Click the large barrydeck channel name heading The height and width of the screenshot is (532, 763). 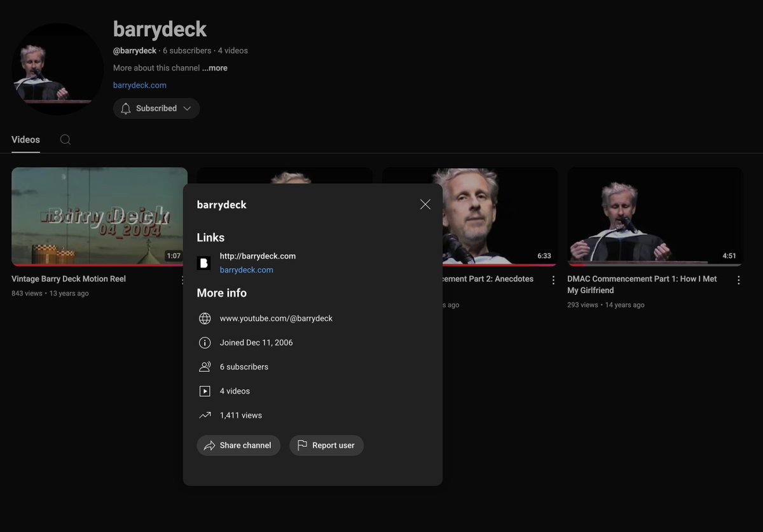tap(160, 29)
